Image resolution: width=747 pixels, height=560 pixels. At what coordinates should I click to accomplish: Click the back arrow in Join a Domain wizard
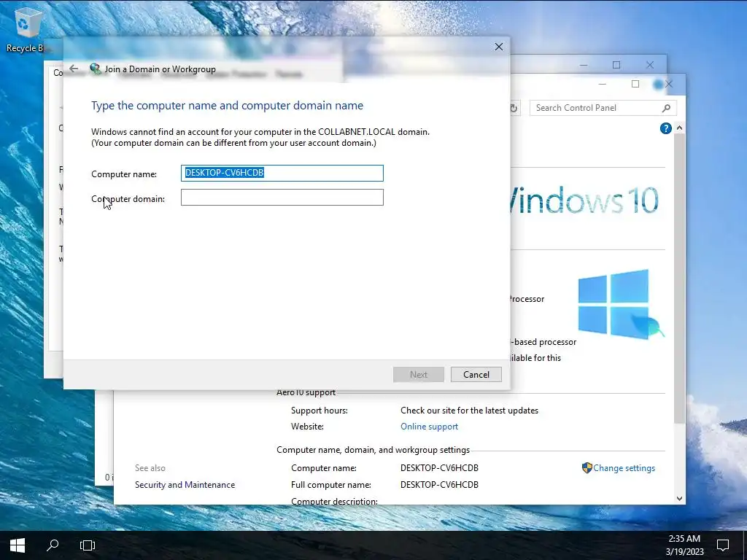click(x=74, y=69)
